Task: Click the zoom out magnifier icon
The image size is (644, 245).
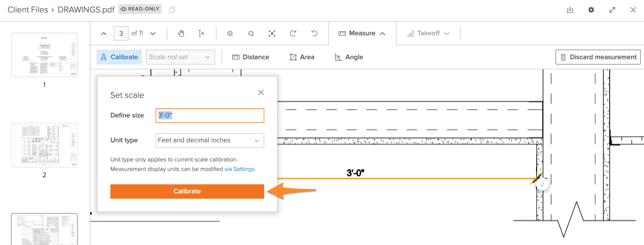Action: pos(251,33)
